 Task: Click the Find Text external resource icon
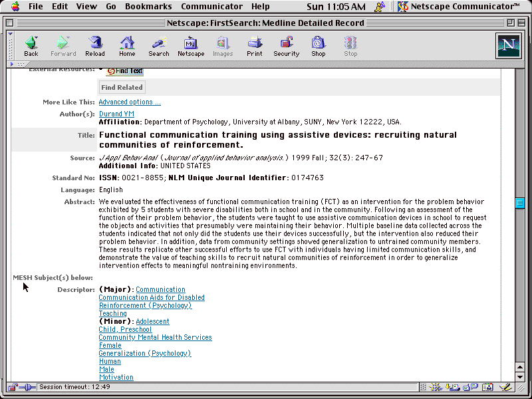tap(125, 71)
